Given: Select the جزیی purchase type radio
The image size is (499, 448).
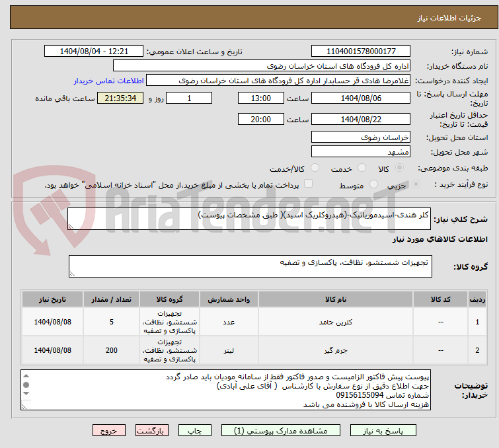Looking at the screenshot, I should [416, 184].
